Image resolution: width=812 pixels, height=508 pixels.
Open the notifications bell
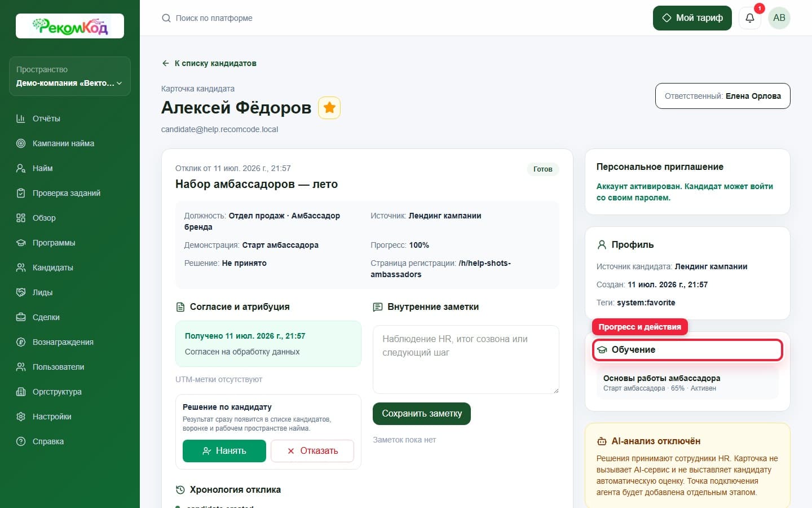[750, 18]
